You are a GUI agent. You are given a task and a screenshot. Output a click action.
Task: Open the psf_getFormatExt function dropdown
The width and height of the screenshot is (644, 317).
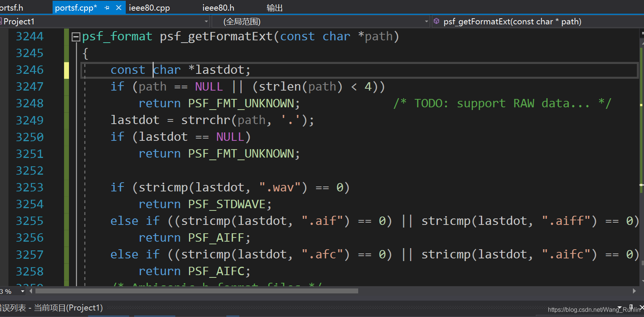click(x=537, y=22)
